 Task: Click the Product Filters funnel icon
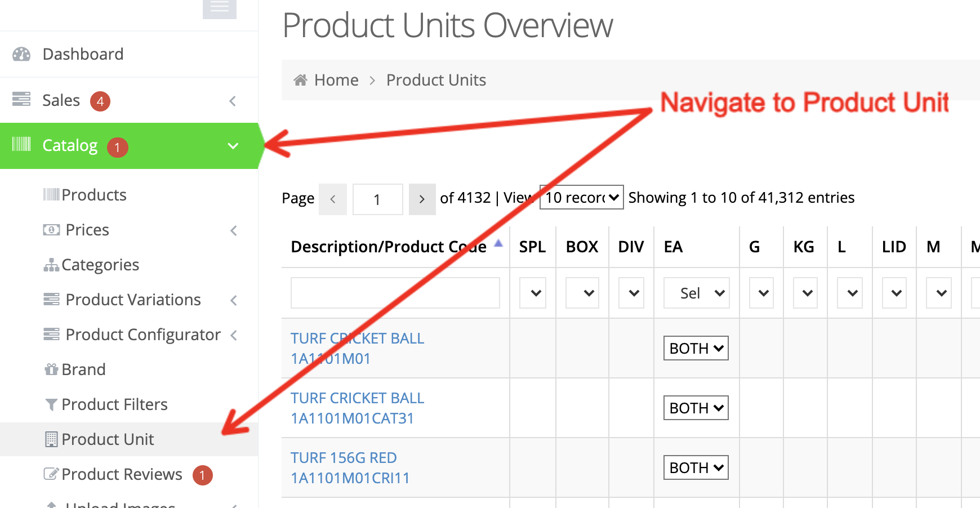[51, 404]
